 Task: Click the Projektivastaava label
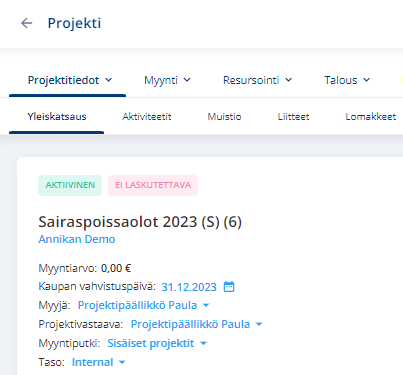[81, 324]
